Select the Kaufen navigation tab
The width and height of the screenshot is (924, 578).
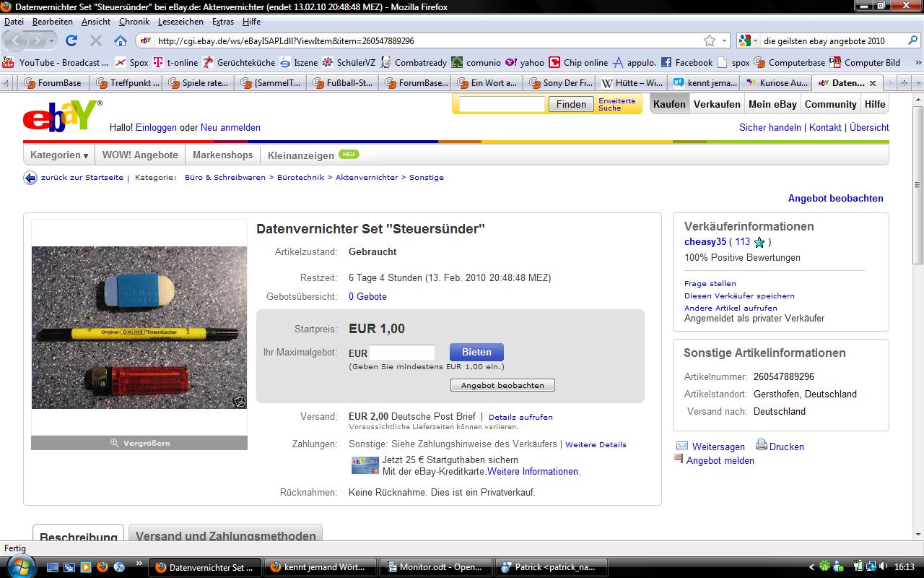[669, 104]
